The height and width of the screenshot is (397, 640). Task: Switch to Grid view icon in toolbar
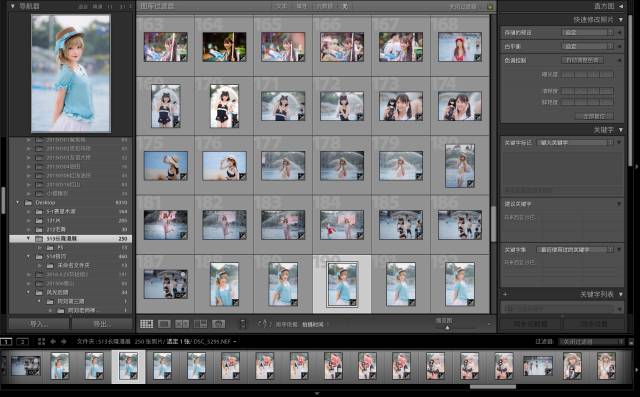tap(147, 324)
